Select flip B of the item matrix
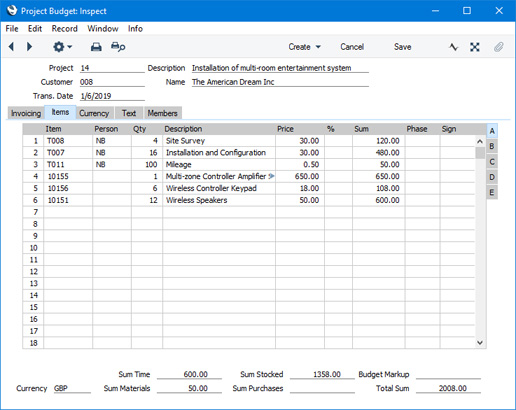 click(492, 146)
